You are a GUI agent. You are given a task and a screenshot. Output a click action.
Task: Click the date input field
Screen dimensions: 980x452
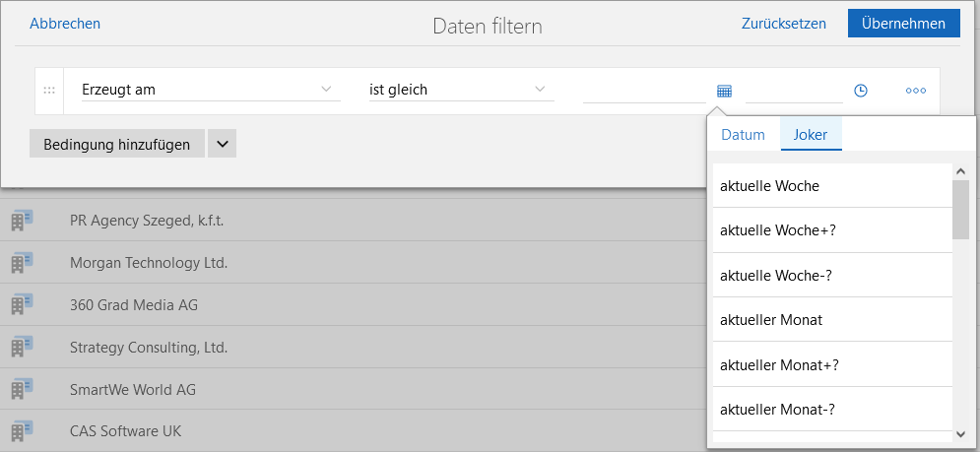[644, 91]
